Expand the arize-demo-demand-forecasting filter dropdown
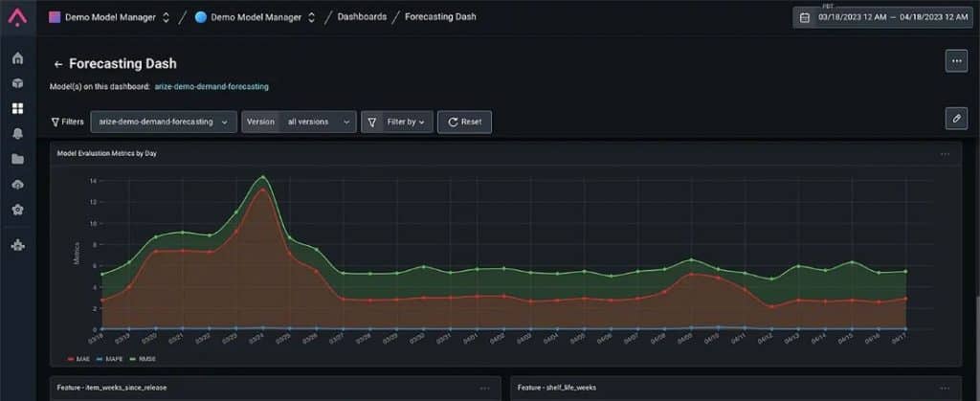The width and height of the screenshot is (980, 401). [x=164, y=122]
